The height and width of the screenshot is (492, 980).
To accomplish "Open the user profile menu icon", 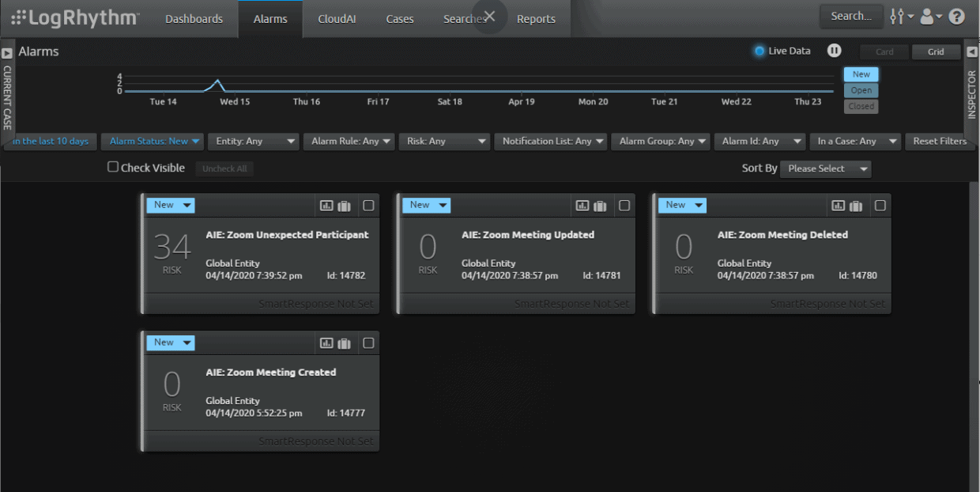I will coord(928,16).
